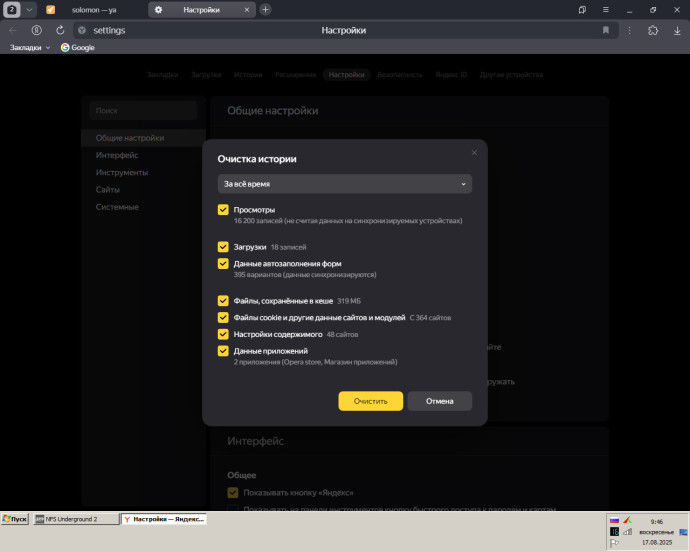This screenshot has width=690, height=552.
Task: Close the Очистка истории dialog with X
Action: pyautogui.click(x=474, y=153)
